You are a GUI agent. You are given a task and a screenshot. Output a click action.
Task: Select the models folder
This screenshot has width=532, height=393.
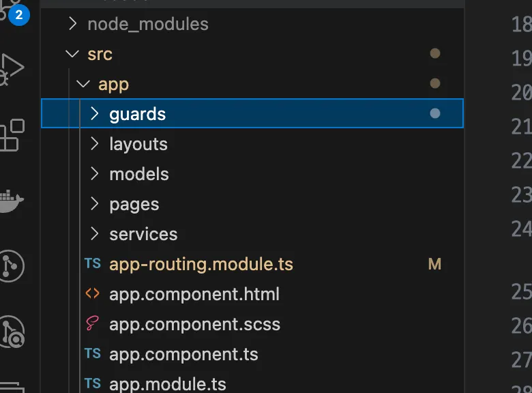[x=138, y=174]
